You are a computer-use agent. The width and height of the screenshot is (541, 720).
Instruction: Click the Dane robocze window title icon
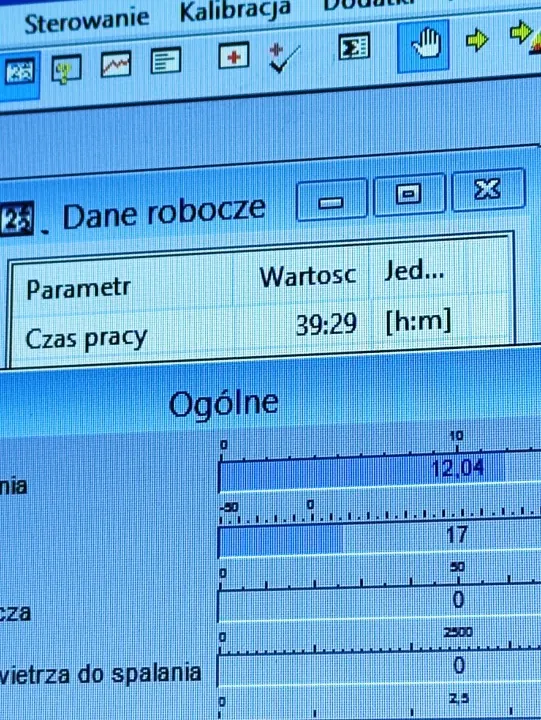17,219
